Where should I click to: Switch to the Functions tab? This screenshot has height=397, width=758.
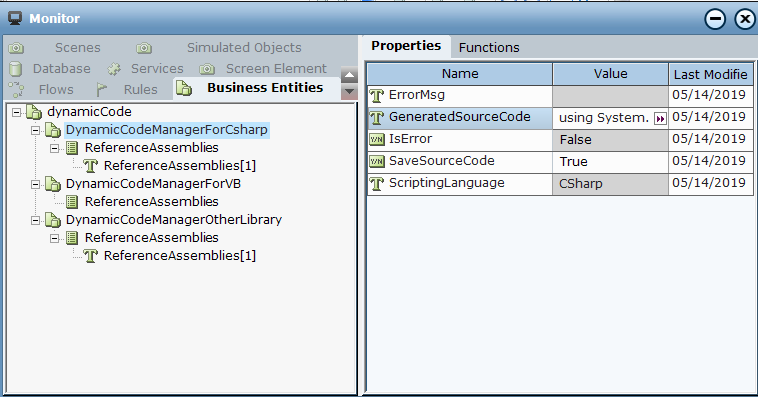(489, 47)
